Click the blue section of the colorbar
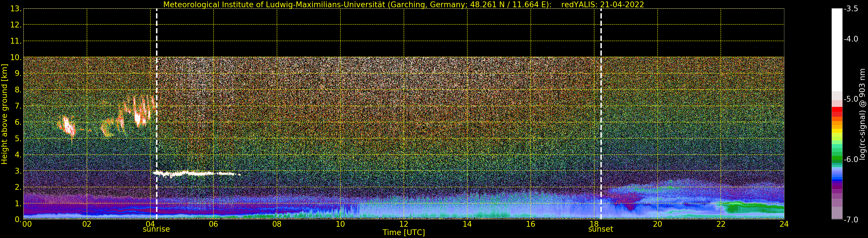The image size is (868, 238). pyautogui.click(x=837, y=174)
